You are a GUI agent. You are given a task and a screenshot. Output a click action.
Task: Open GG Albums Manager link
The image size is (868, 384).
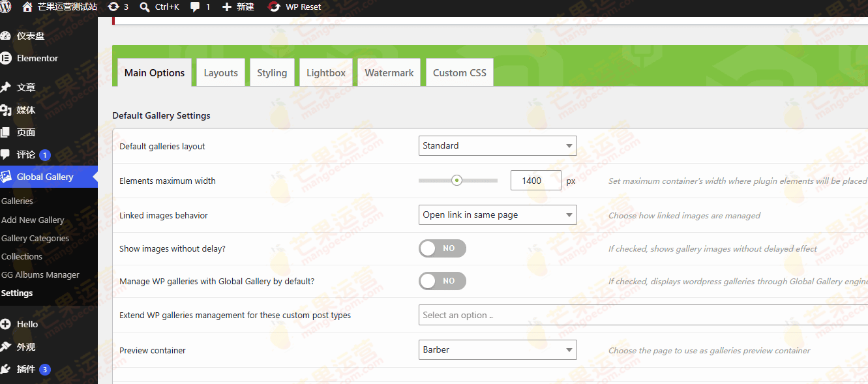[x=40, y=274]
